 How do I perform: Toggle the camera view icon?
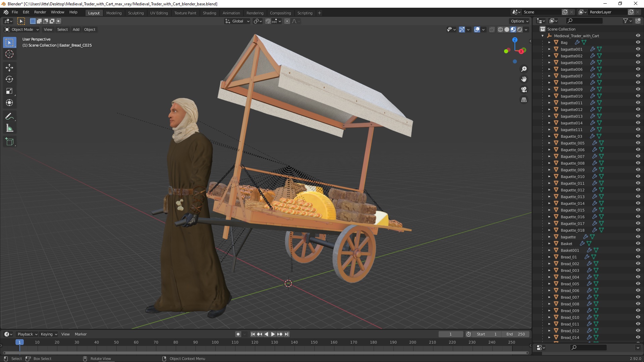click(x=524, y=89)
